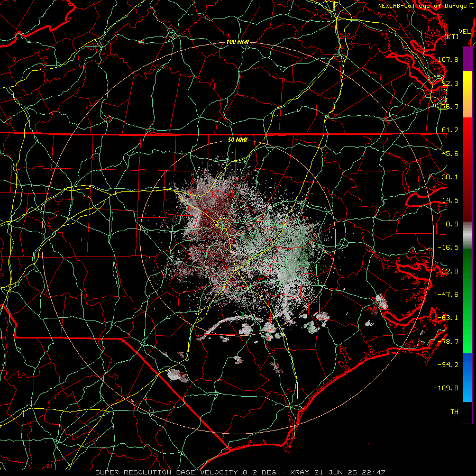Viewport: 476px width, 476px height.
Task: Select the -109.8 scale label
Action: tap(446, 388)
